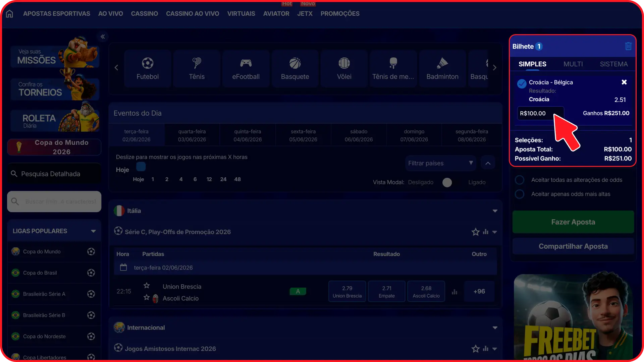Enable Aceitar apenas odds mais altas
Viewport: 644px width, 362px height.
coord(520,194)
